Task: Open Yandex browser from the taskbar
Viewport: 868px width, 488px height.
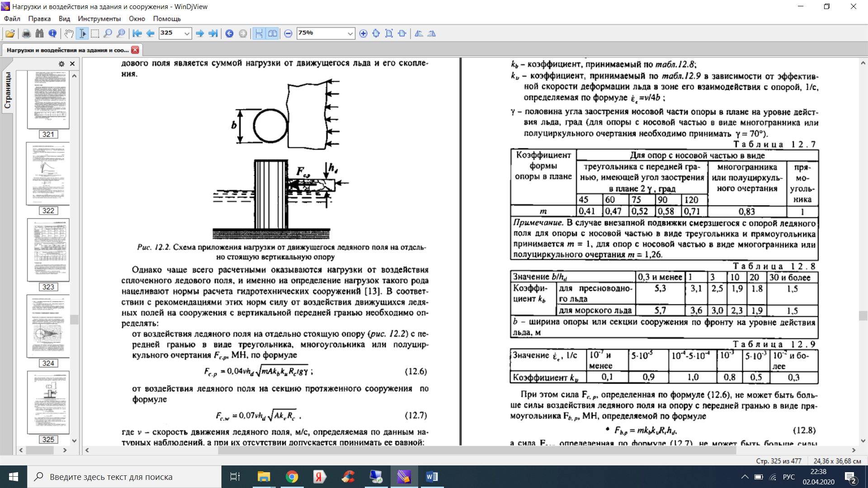Action: pos(320,477)
